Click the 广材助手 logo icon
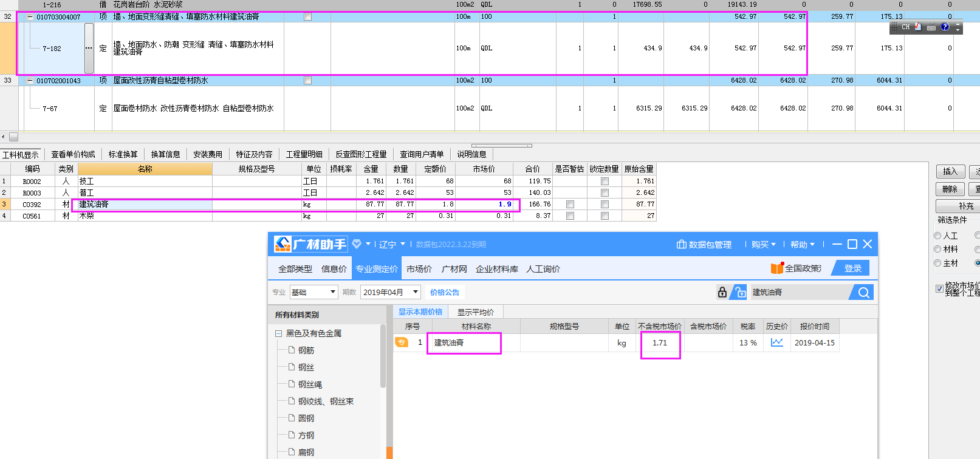 (x=283, y=244)
